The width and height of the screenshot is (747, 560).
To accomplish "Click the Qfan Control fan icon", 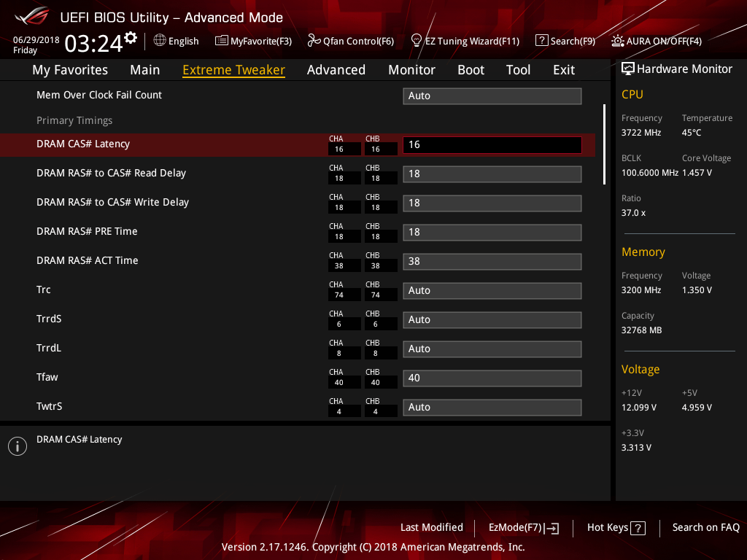I will click(x=314, y=41).
